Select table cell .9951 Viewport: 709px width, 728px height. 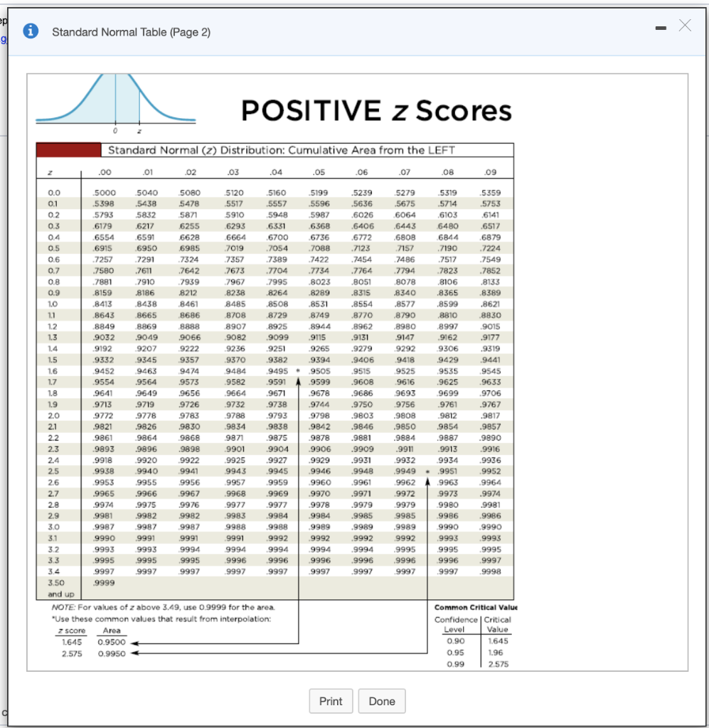coord(447,471)
